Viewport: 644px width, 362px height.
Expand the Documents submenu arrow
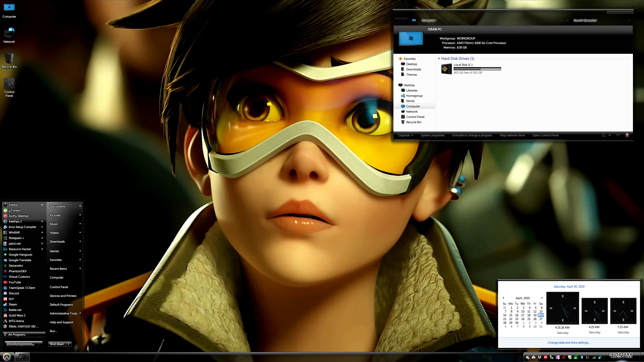[x=80, y=206]
